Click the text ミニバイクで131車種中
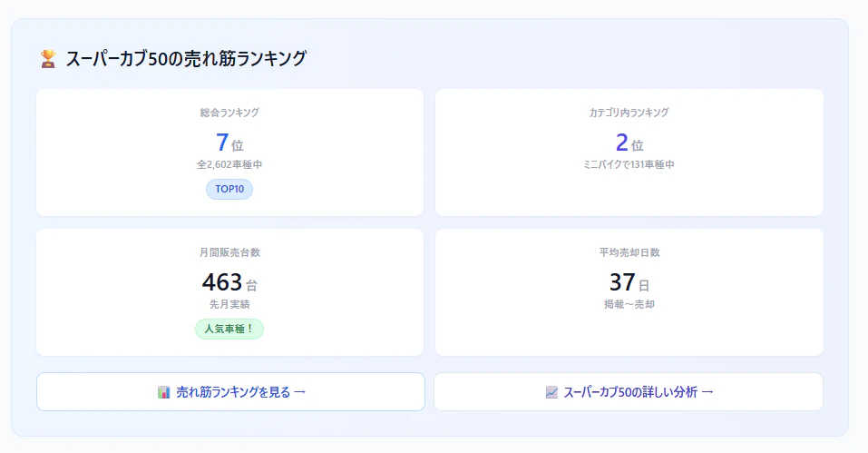This screenshot has height=453, width=868. pyautogui.click(x=629, y=164)
